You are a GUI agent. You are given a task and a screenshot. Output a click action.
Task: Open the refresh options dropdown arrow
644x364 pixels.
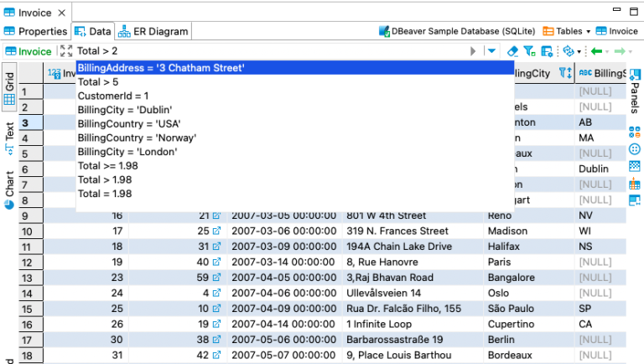pyautogui.click(x=579, y=52)
